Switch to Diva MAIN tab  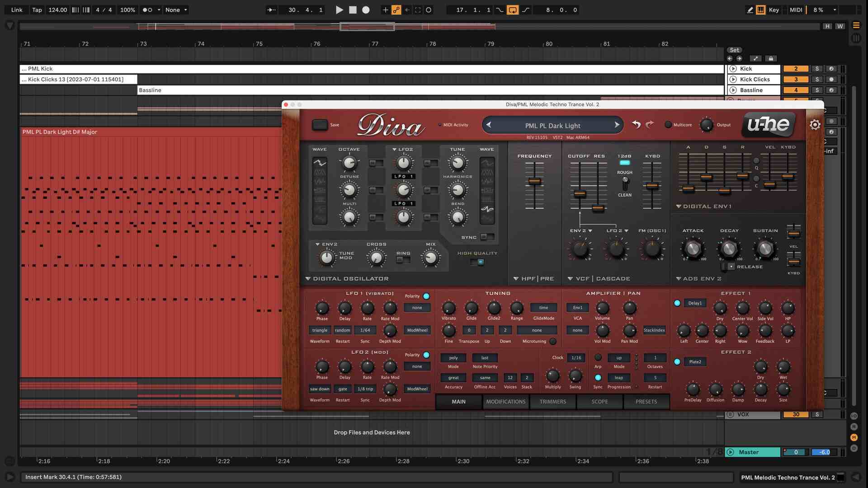click(x=458, y=402)
